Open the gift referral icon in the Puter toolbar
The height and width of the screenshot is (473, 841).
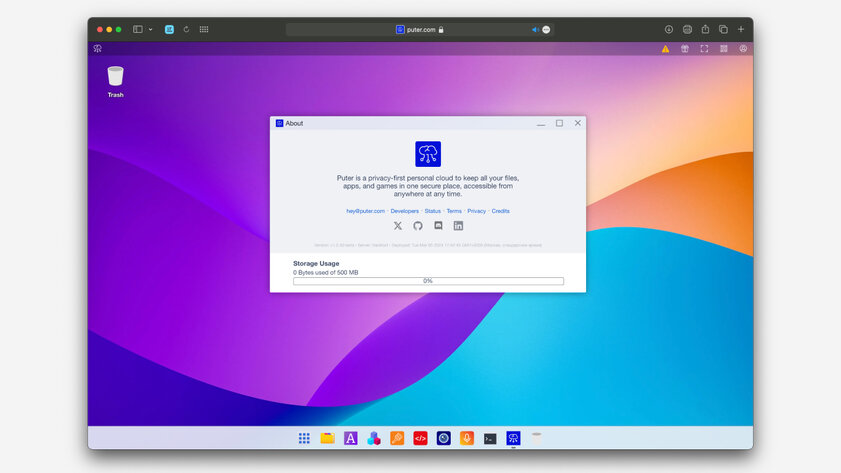tap(685, 49)
